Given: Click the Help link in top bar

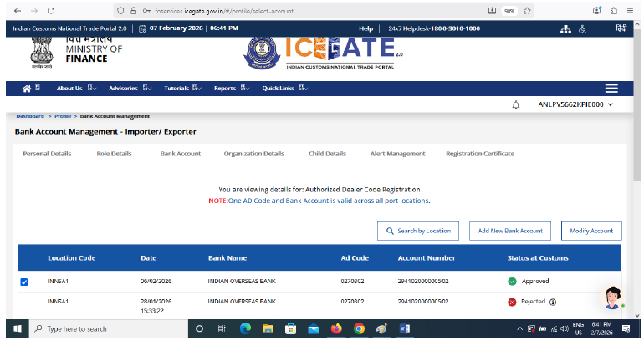Looking at the screenshot, I should point(366,28).
